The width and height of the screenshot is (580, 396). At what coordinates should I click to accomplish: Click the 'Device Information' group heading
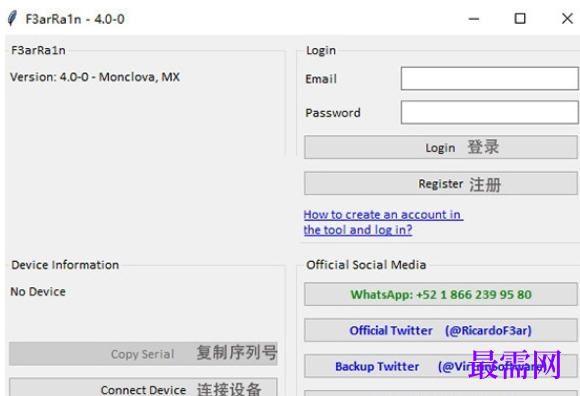pos(65,265)
